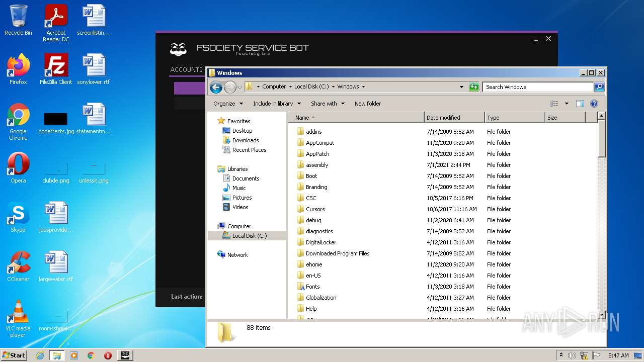Click the clock in the system tray
Image resolution: width=644 pixels, height=362 pixels.
point(618,355)
